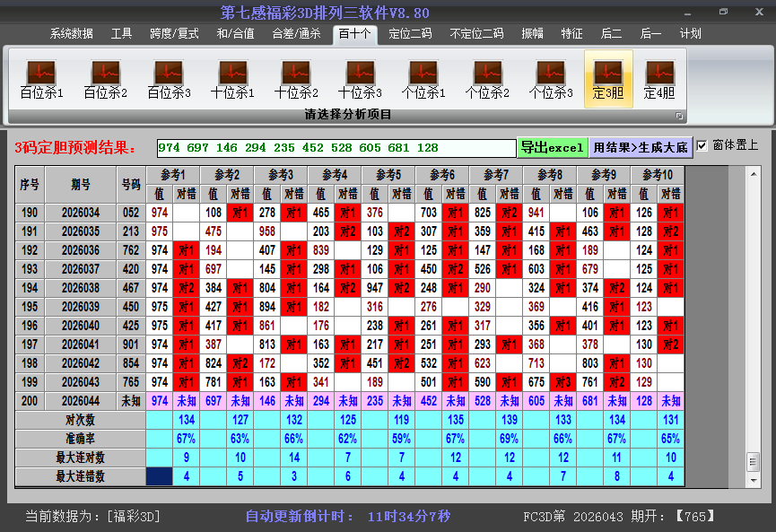Click the 导出excel button
776x532 pixels.
pyautogui.click(x=552, y=147)
